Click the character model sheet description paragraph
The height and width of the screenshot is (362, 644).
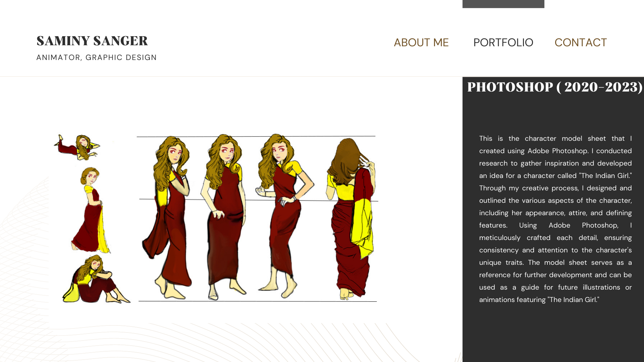point(555,219)
